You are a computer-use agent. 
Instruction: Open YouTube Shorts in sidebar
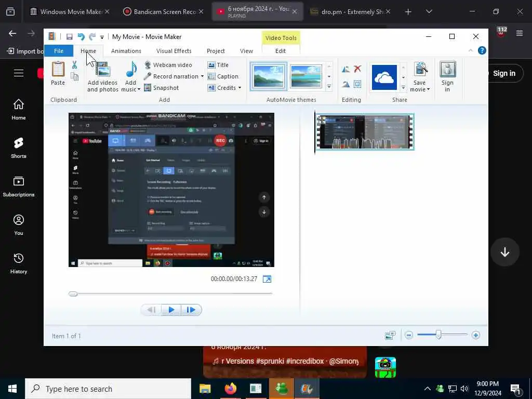(19, 148)
